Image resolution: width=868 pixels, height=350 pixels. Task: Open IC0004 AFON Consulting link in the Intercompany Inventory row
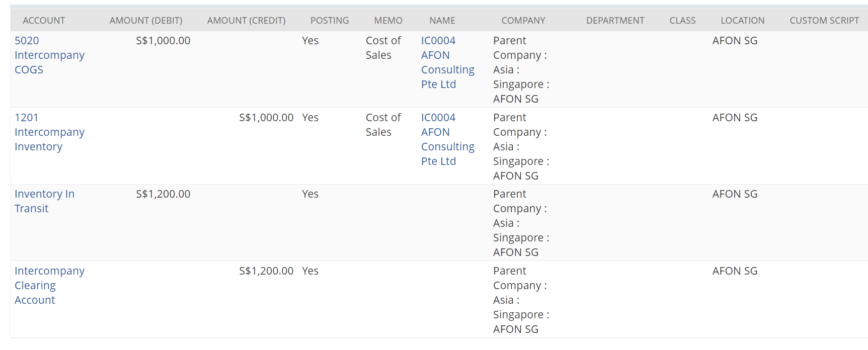coord(448,139)
